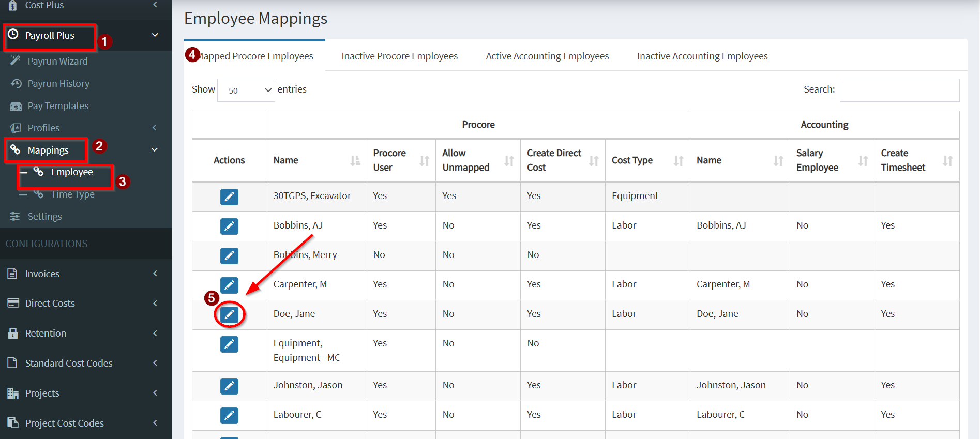The height and width of the screenshot is (439, 980).
Task: Edit the Labourer, C mapping row
Action: (x=229, y=415)
